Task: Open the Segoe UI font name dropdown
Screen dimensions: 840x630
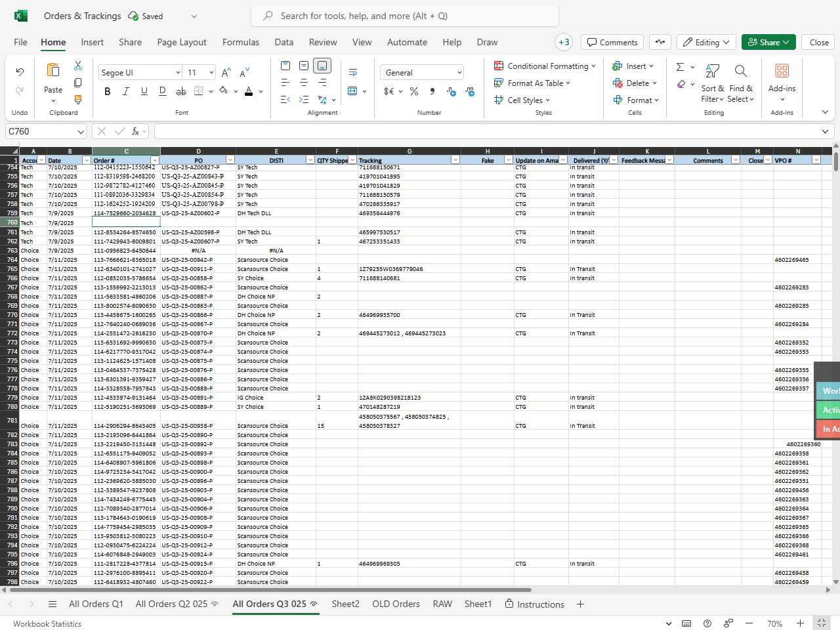Action: (178, 72)
